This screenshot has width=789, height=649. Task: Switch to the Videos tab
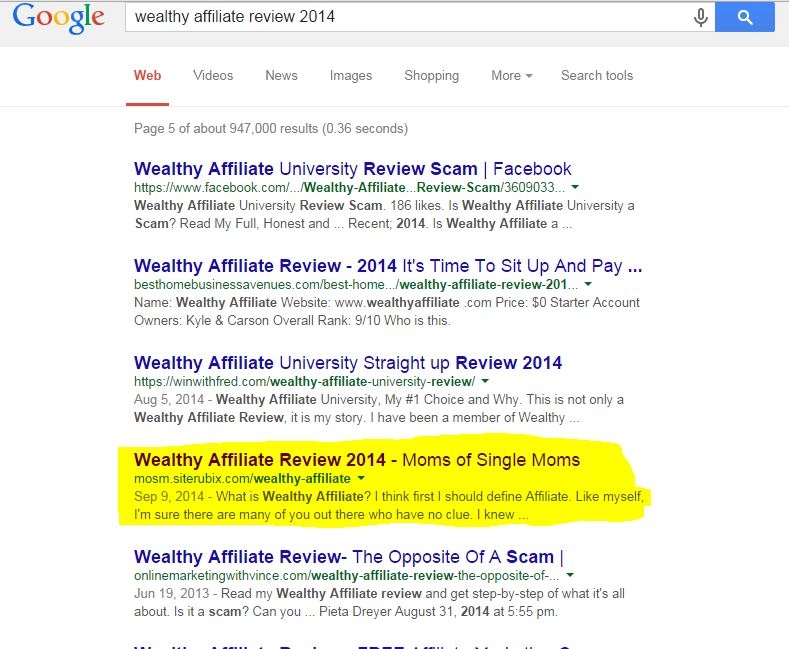tap(213, 75)
